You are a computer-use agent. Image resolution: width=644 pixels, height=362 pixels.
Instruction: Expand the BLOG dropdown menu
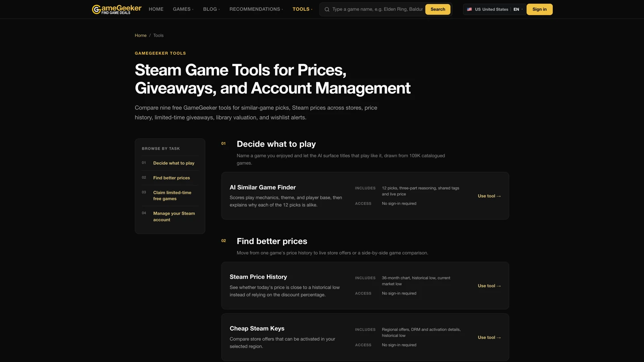[212, 9]
